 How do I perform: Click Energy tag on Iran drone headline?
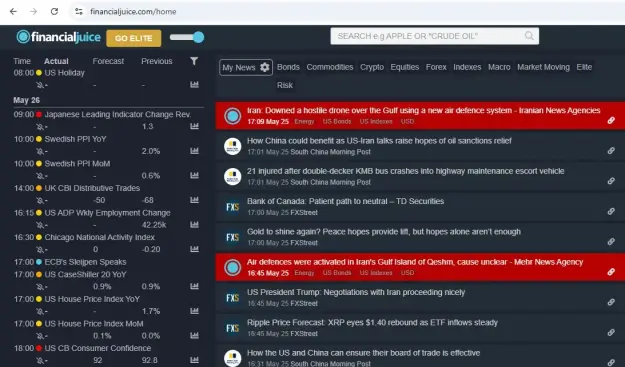click(304, 122)
